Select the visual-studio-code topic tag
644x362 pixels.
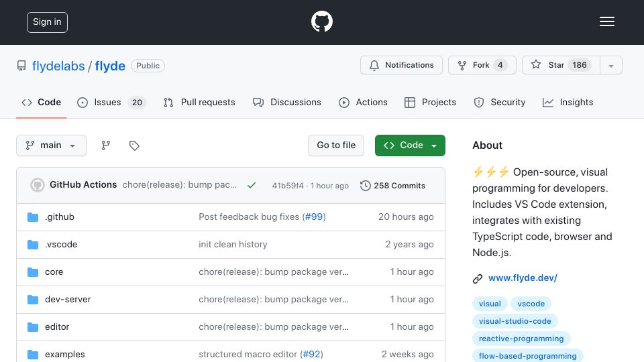click(x=515, y=321)
